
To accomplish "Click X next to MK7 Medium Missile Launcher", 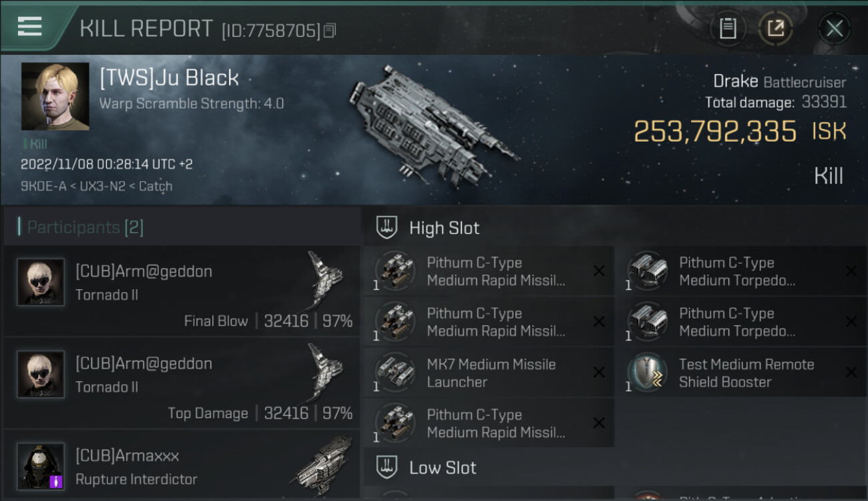I will (599, 373).
